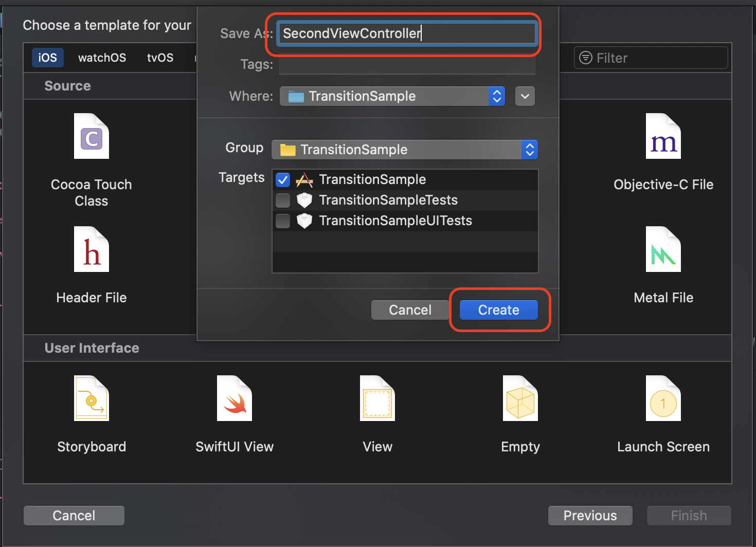Select the Empty template icon
Image resolution: width=756 pixels, height=547 pixels.
(520, 398)
